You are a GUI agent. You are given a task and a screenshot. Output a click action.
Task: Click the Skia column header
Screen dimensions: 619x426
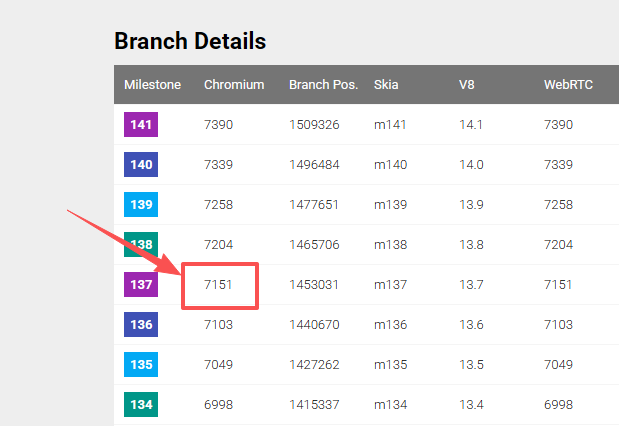coord(386,84)
